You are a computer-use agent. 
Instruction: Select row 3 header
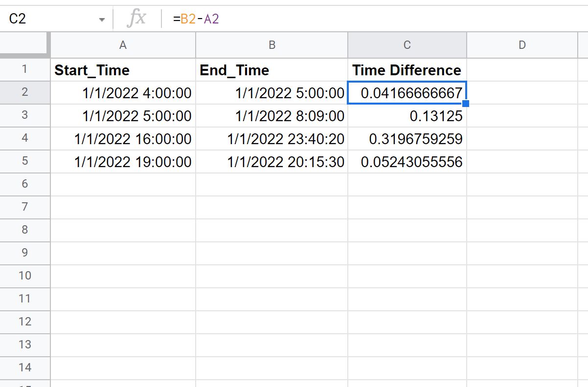click(25, 115)
